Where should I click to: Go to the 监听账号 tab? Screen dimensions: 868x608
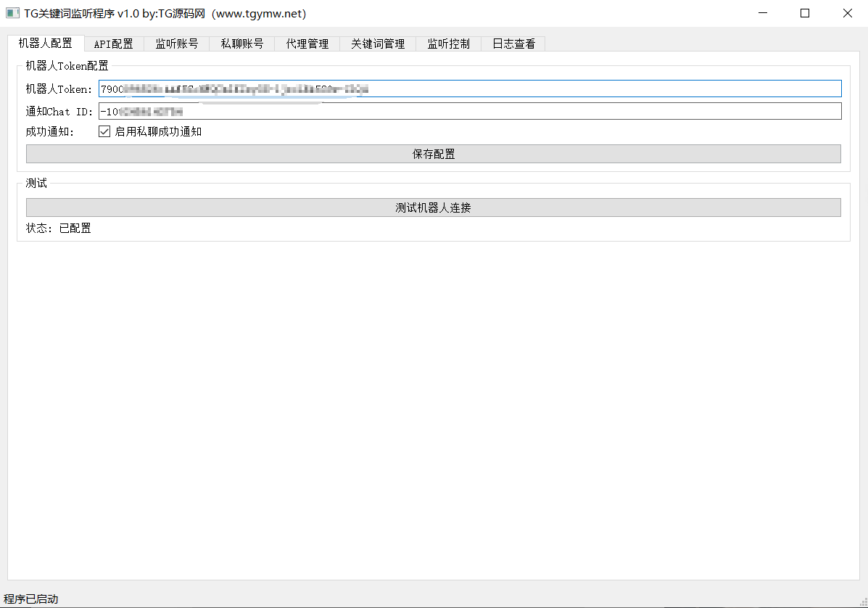point(176,44)
